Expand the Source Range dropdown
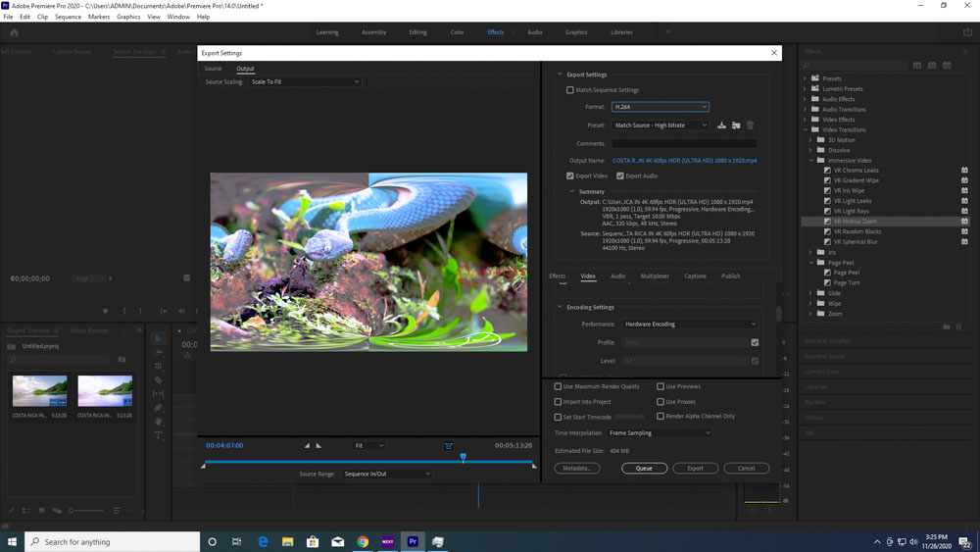Image resolution: width=980 pixels, height=552 pixels. click(386, 474)
